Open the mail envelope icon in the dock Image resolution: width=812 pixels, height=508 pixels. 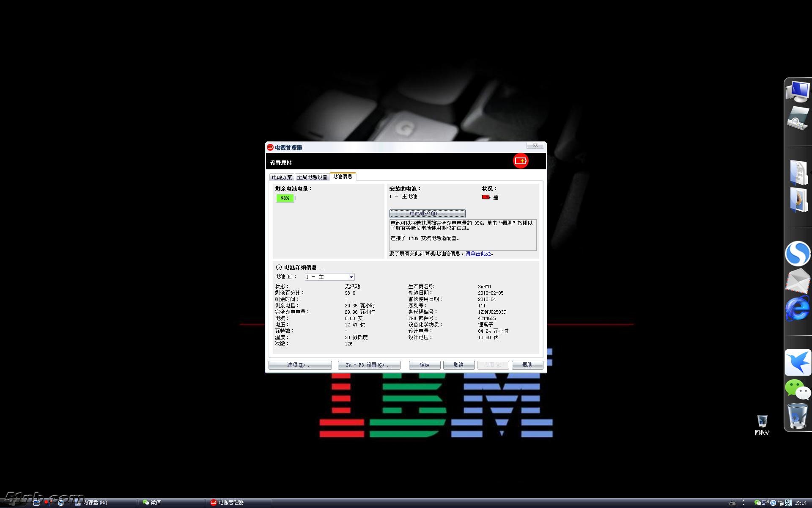tap(798, 281)
